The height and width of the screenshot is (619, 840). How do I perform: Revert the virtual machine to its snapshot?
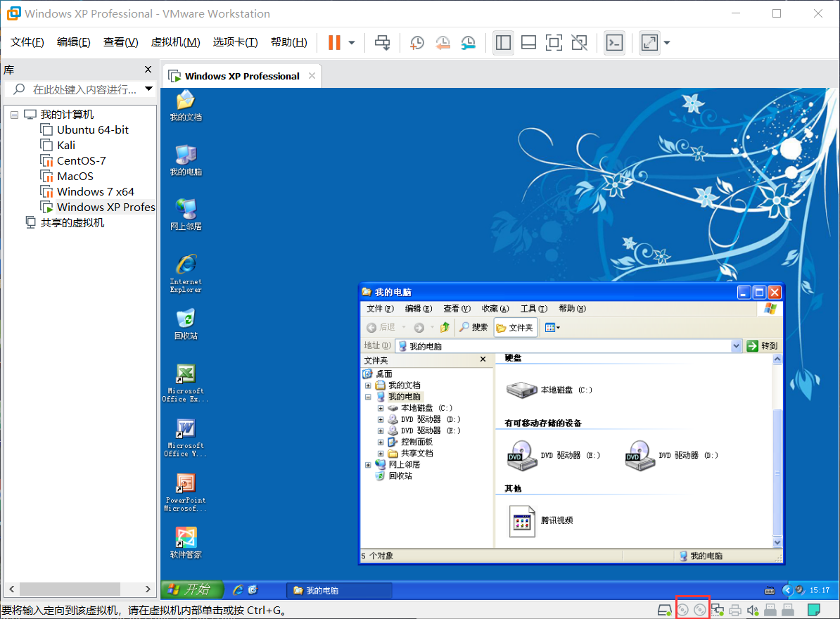[442, 43]
